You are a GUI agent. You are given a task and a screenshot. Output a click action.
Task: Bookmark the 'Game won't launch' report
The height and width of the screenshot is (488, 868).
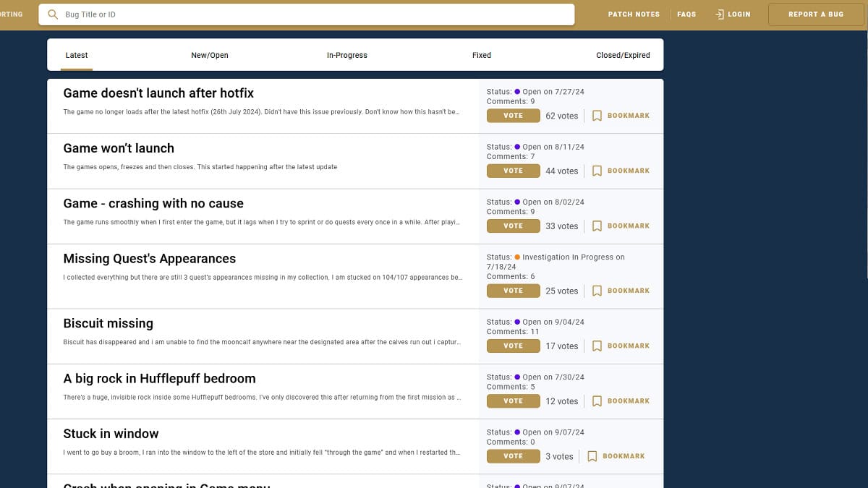(620, 171)
